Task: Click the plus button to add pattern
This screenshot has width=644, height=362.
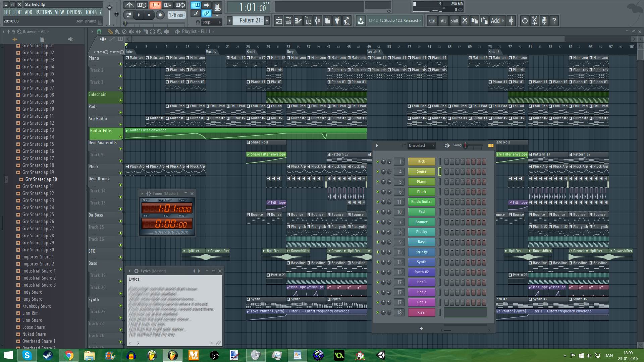Action: tap(267, 21)
